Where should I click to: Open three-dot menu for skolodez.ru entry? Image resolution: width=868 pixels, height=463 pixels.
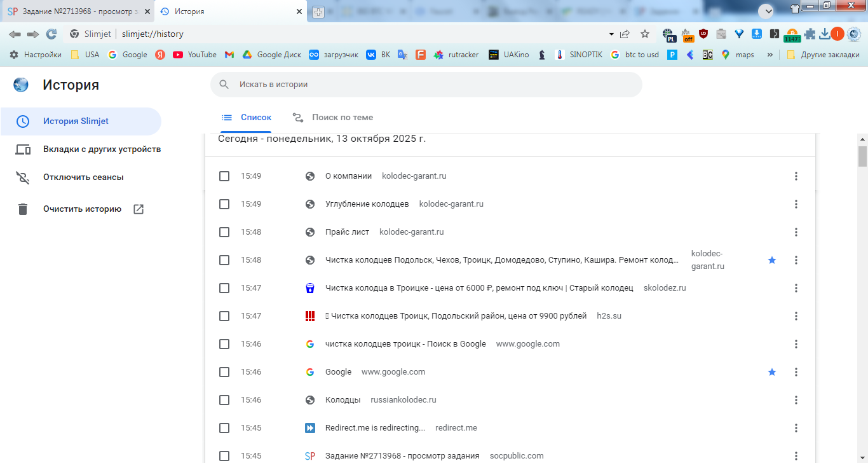(x=796, y=288)
